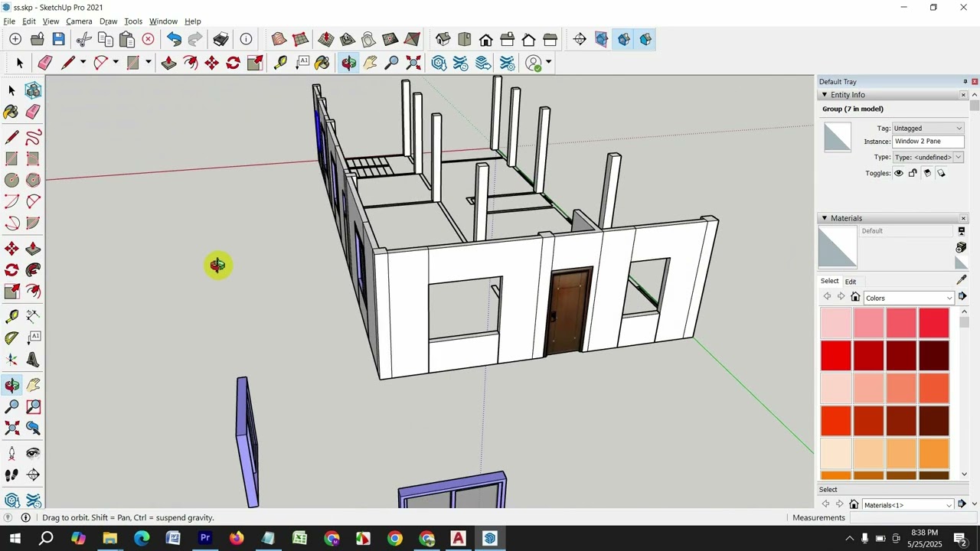Viewport: 980px width, 551px height.
Task: Select the Push/Pull tool in second toolbar row
Action: (x=169, y=63)
